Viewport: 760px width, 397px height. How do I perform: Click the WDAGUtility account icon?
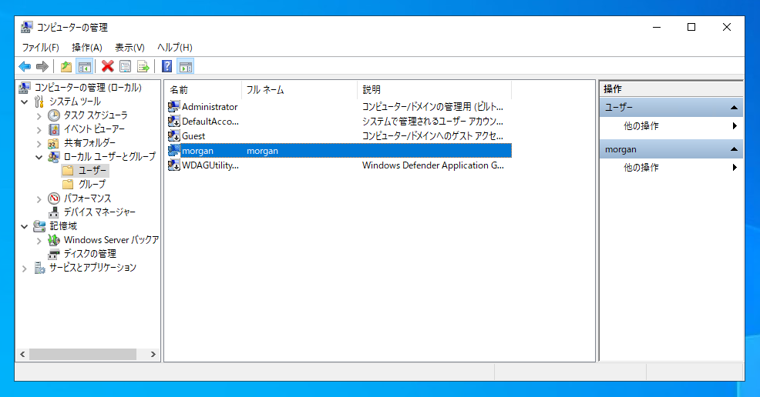[174, 165]
